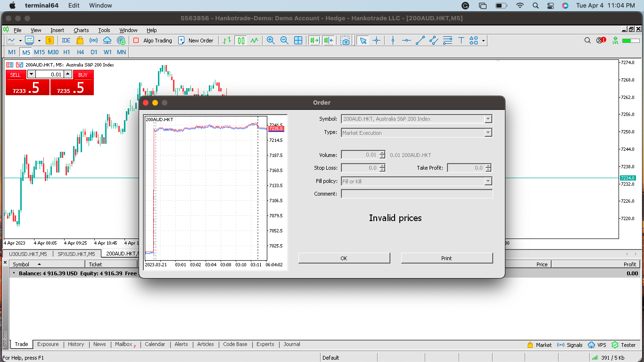The width and height of the screenshot is (644, 362).
Task: Select the trendline drawing tool
Action: [420, 41]
